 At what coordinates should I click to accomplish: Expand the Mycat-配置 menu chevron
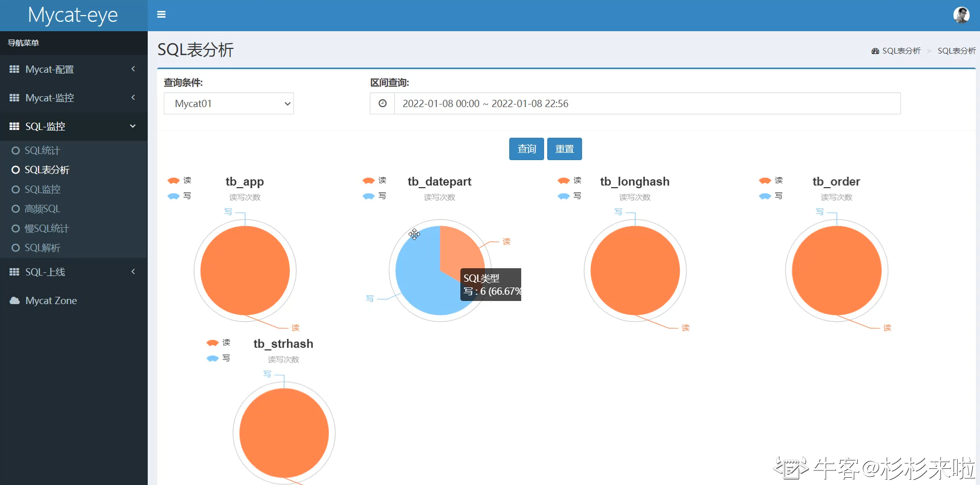(133, 69)
